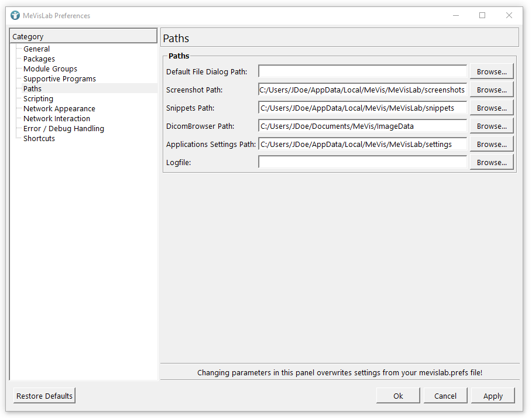Browse for Default File Dialog Path
This screenshot has height=418, width=532.
click(x=492, y=72)
